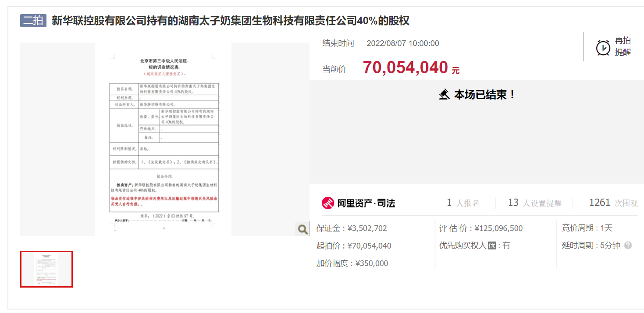Viewport: 644px width, 313px height.
Task: Click the 加价幅度：¥350,000 increment text
Action: (x=352, y=263)
